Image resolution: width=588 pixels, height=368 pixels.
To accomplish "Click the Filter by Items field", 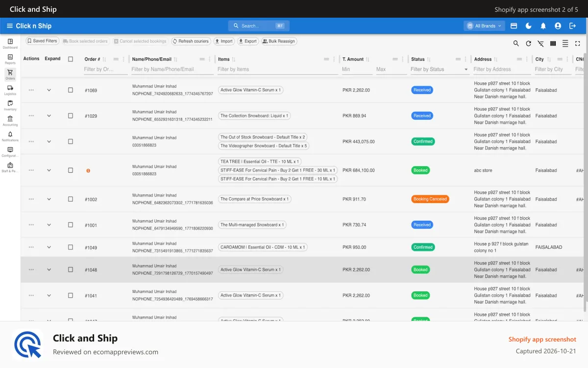I will [277, 70].
